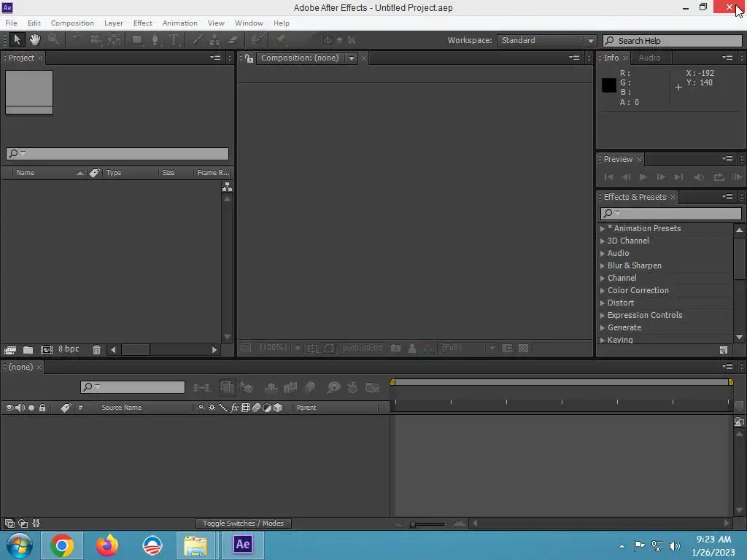Switch to the Audio panel tab

coord(649,58)
